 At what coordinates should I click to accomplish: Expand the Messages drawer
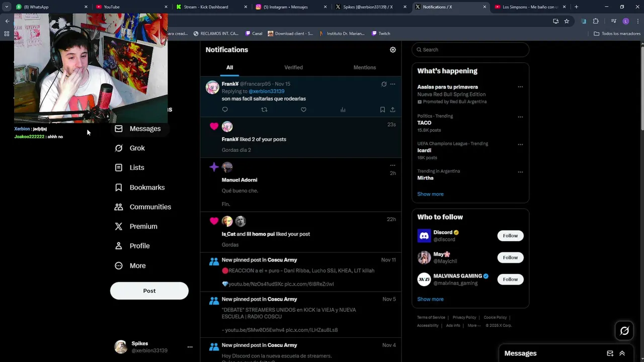tap(622, 353)
